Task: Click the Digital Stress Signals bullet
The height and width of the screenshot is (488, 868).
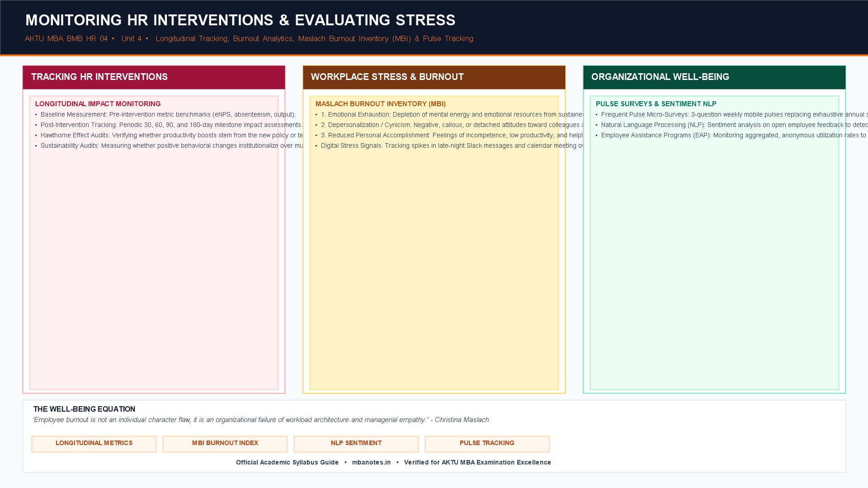Action: click(x=449, y=146)
